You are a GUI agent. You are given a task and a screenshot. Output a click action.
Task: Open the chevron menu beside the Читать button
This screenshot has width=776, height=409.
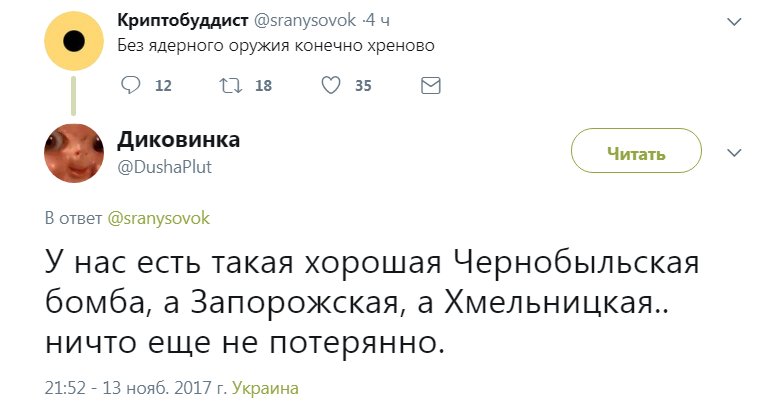733,153
